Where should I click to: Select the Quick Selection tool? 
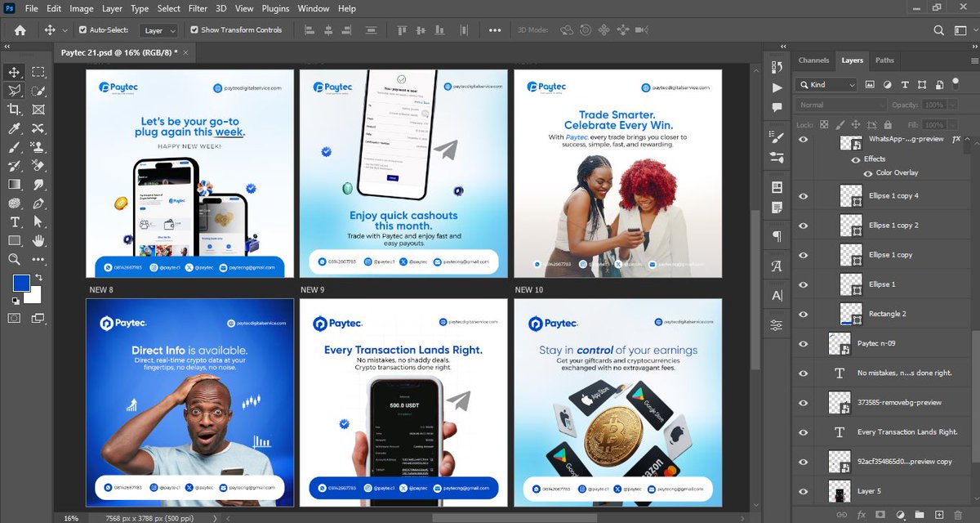(38, 91)
